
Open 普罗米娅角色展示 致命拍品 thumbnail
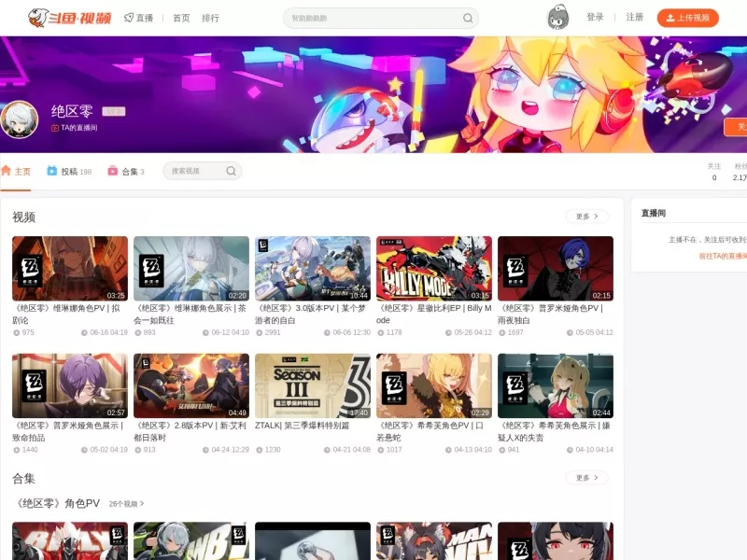coord(70,385)
